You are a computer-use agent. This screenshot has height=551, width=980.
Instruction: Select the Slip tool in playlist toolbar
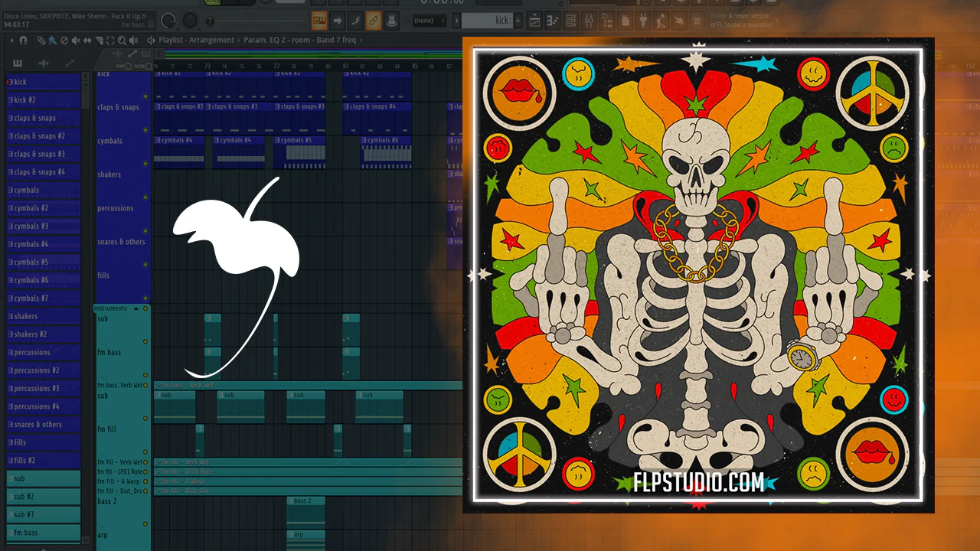point(87,40)
